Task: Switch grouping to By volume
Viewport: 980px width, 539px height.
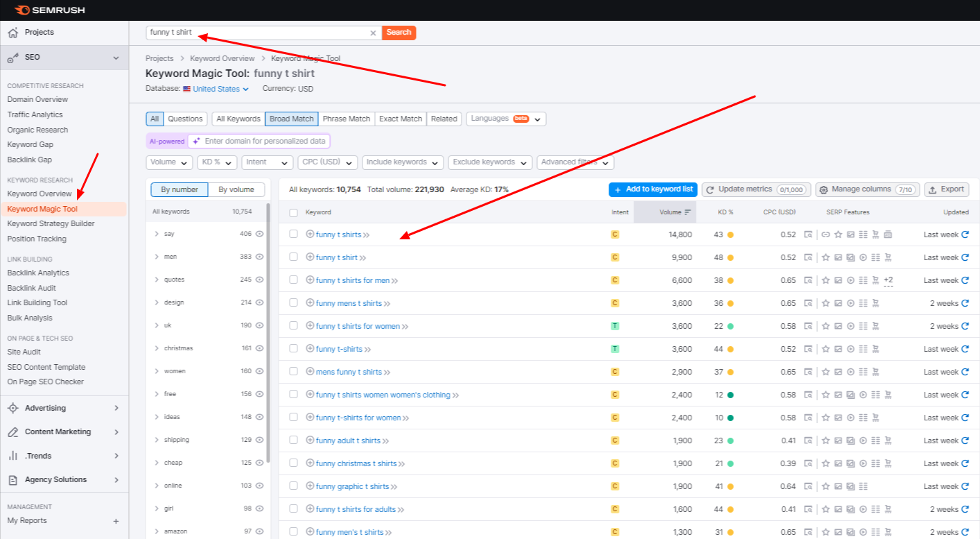Action: (x=236, y=189)
